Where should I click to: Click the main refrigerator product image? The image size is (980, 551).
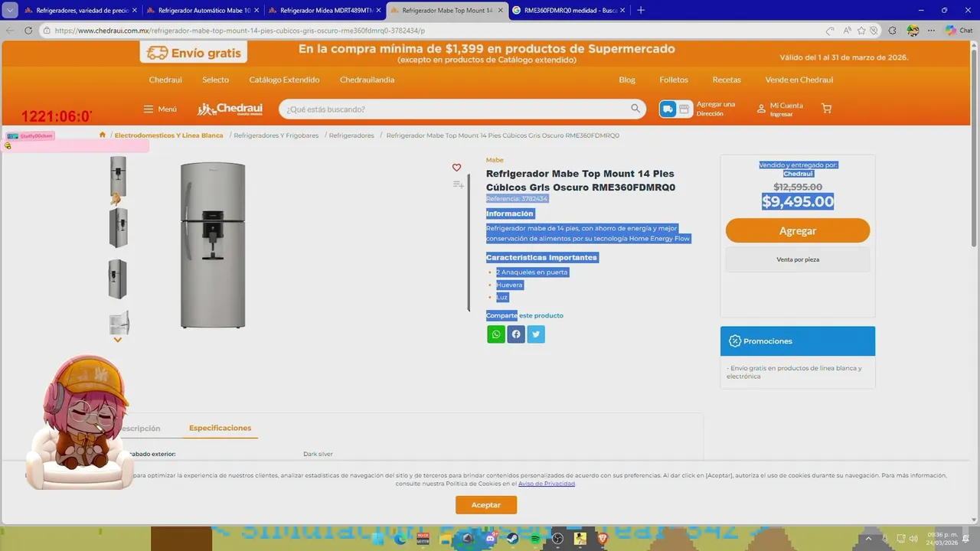tap(213, 245)
